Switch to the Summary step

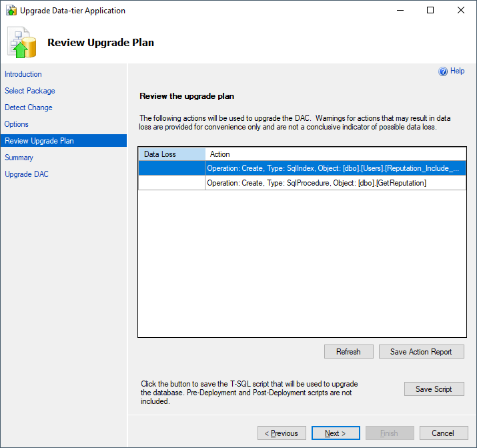tap(19, 158)
